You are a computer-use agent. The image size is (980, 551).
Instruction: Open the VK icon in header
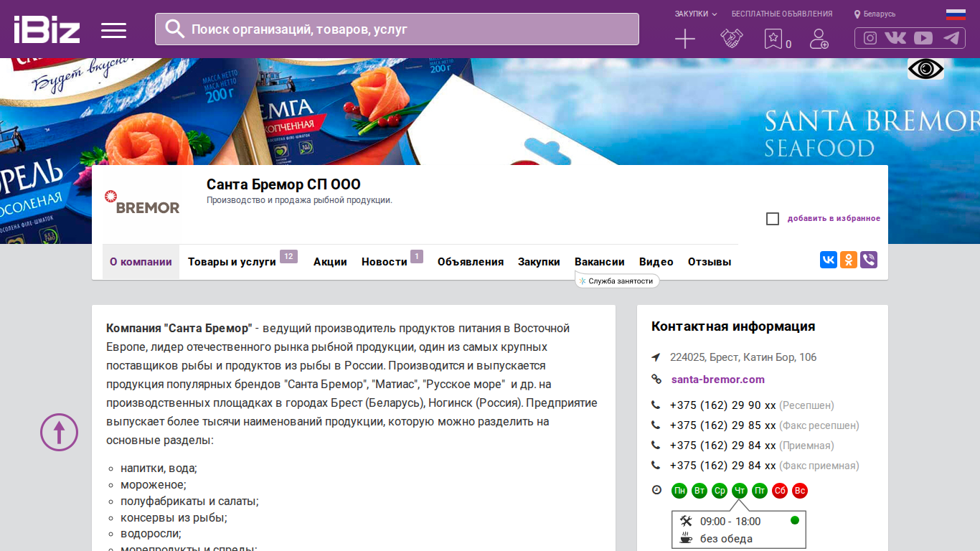coord(895,38)
